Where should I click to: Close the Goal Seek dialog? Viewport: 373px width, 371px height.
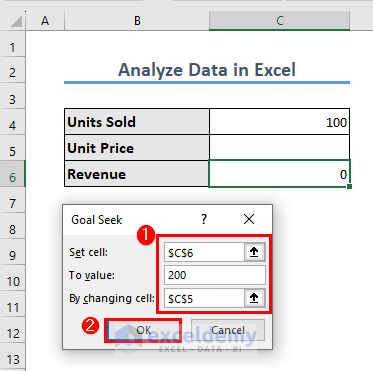pyautogui.click(x=249, y=219)
